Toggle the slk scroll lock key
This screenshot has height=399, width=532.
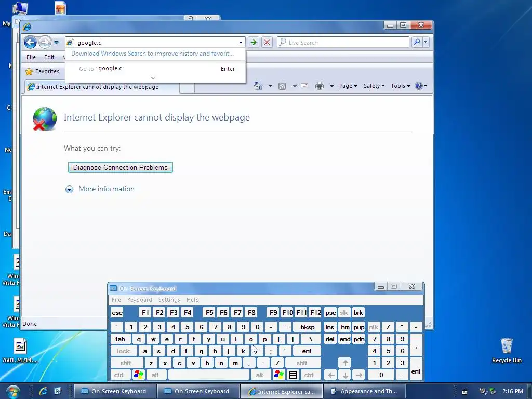pyautogui.click(x=344, y=312)
